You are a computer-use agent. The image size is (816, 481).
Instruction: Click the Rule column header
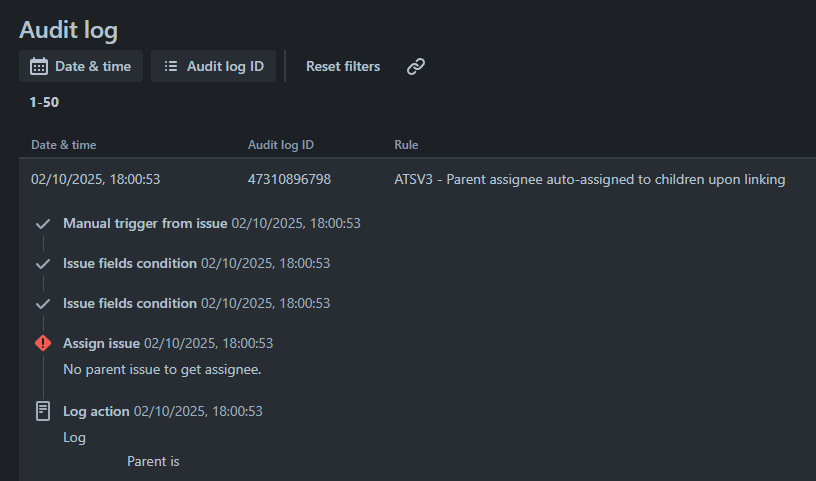pos(406,145)
